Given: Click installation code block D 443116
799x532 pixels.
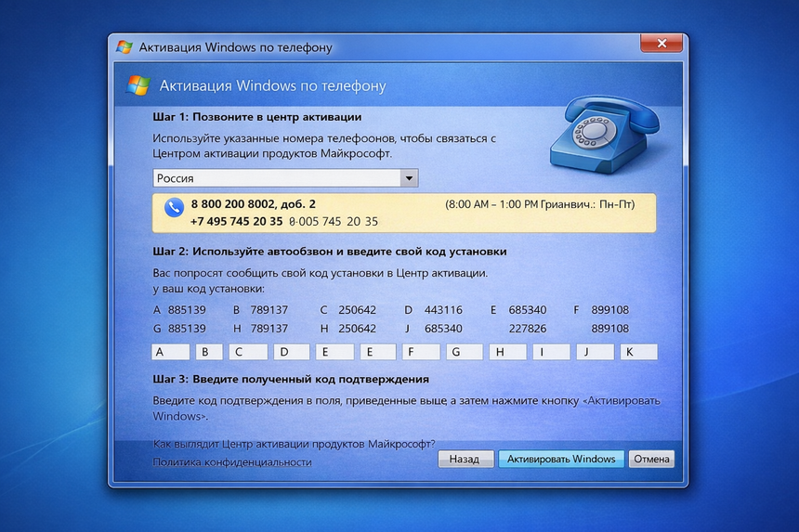Looking at the screenshot, I should [434, 310].
